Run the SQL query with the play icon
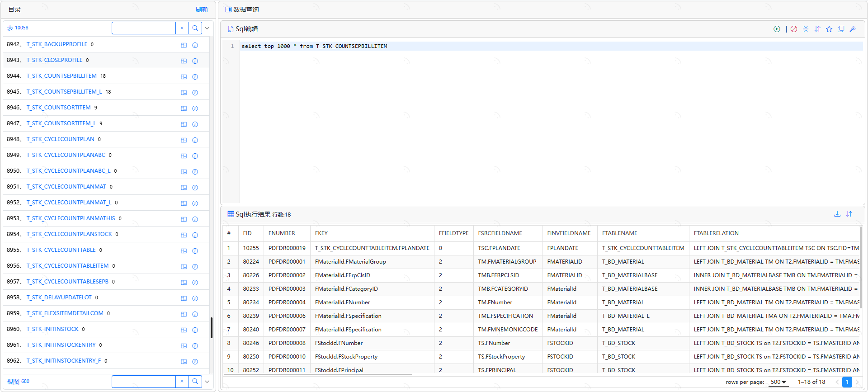 (x=777, y=29)
